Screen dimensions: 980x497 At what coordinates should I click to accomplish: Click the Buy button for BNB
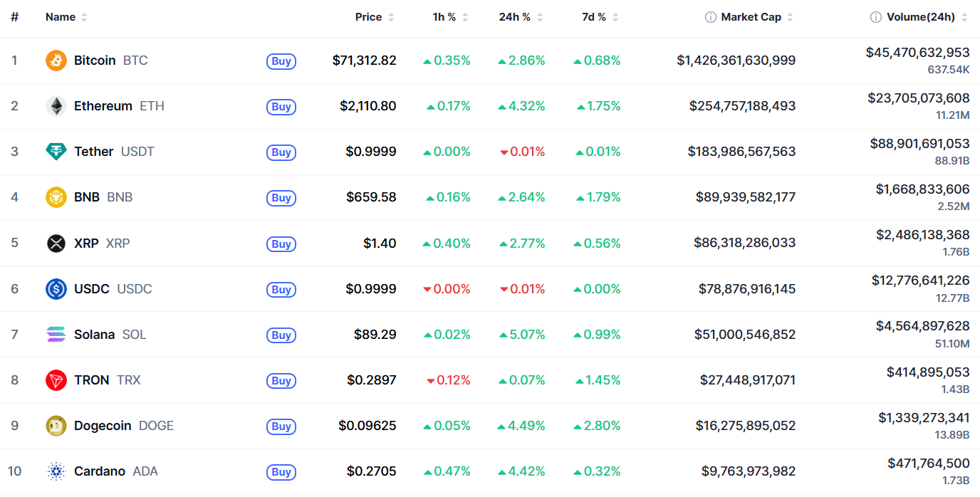pos(281,198)
